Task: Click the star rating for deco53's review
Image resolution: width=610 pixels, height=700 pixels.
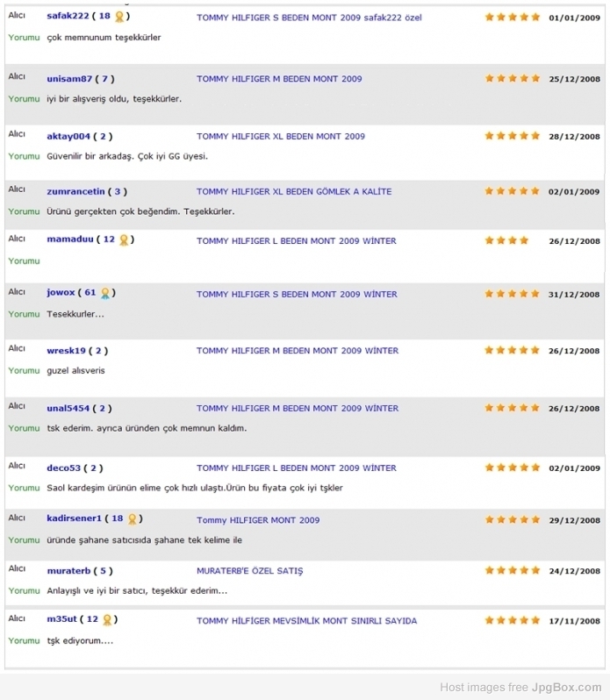Action: [x=513, y=468]
